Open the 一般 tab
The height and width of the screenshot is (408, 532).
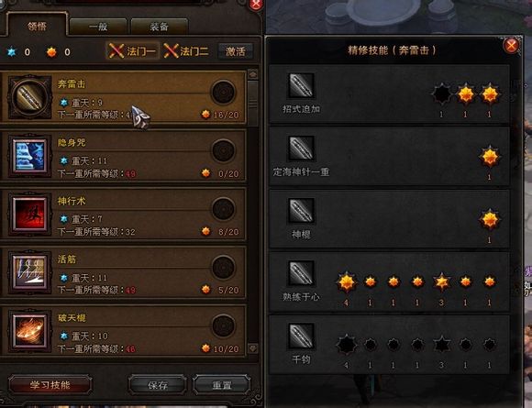tap(98, 27)
